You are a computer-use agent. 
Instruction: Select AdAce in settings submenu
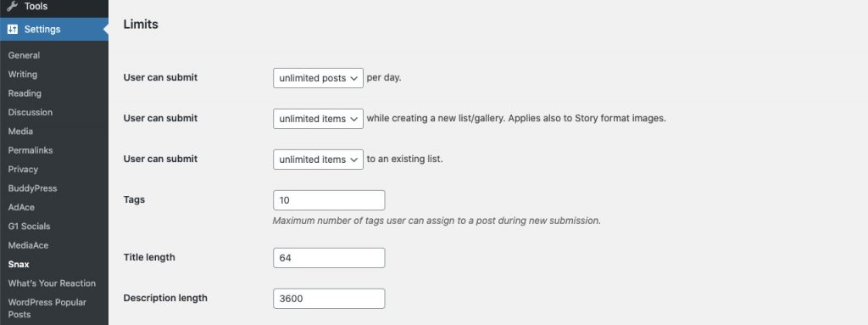pos(21,207)
